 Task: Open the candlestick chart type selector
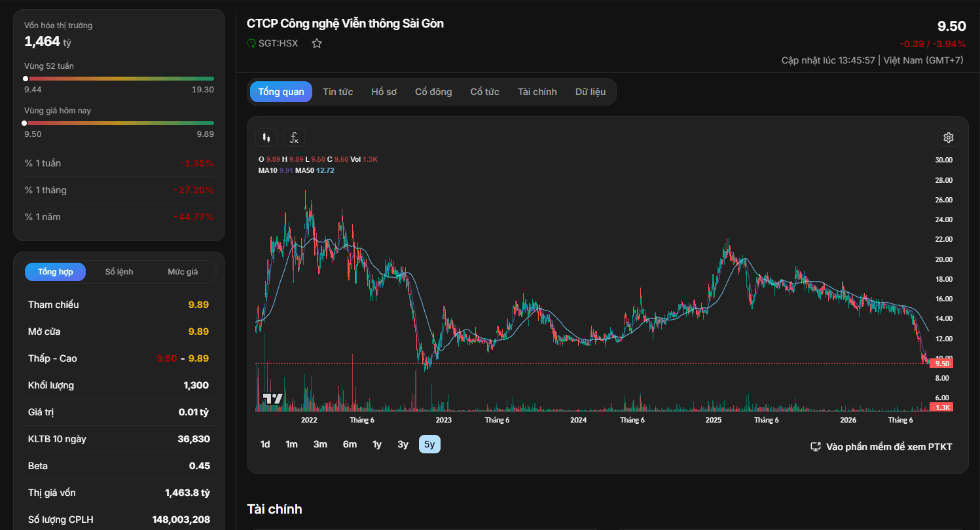point(266,138)
